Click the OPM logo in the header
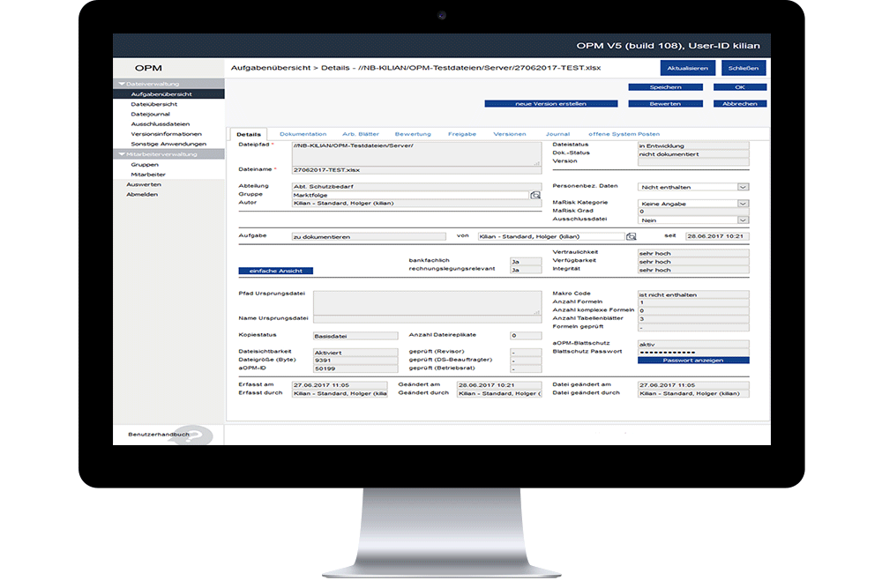Viewport: 882px width, 588px height. [x=146, y=66]
